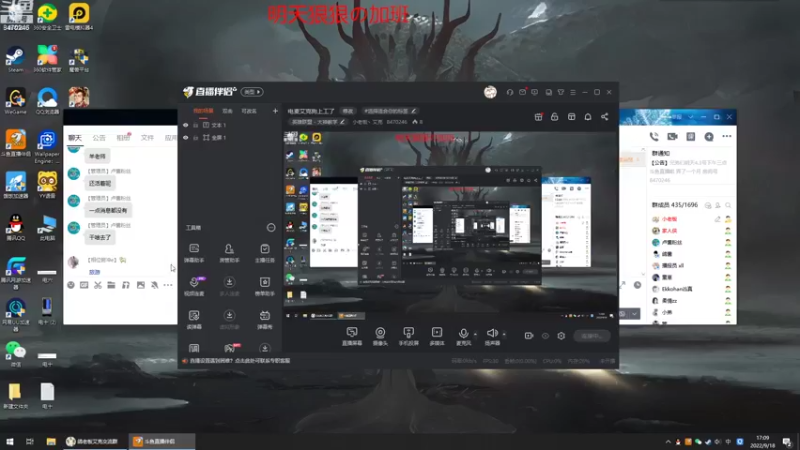Image resolution: width=800 pixels, height=450 pixels.
Task: Click the Steam desktop icon
Action: point(15,60)
